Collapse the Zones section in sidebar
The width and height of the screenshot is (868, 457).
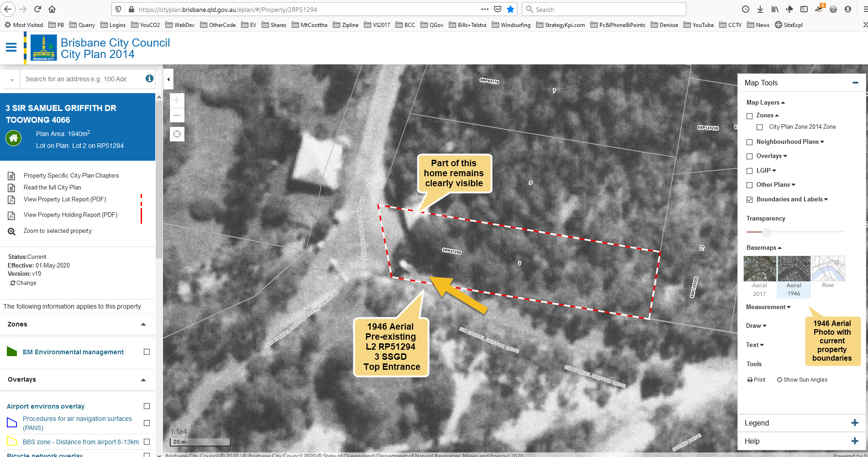pos(143,324)
